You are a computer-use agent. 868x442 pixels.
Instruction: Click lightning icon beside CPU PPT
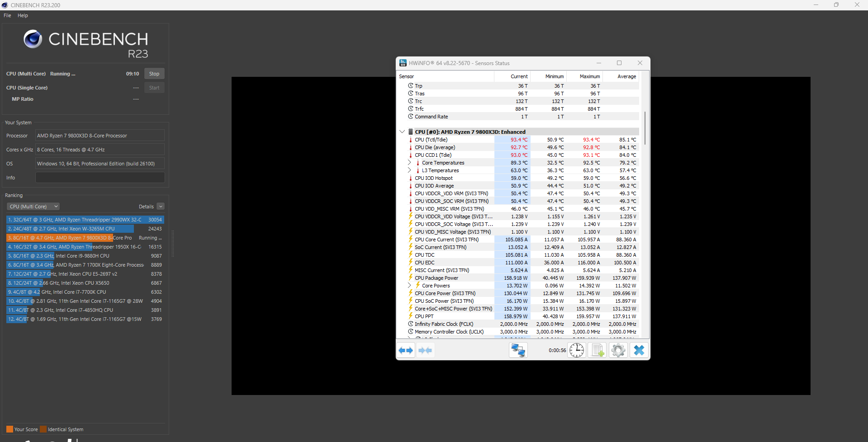tap(411, 316)
